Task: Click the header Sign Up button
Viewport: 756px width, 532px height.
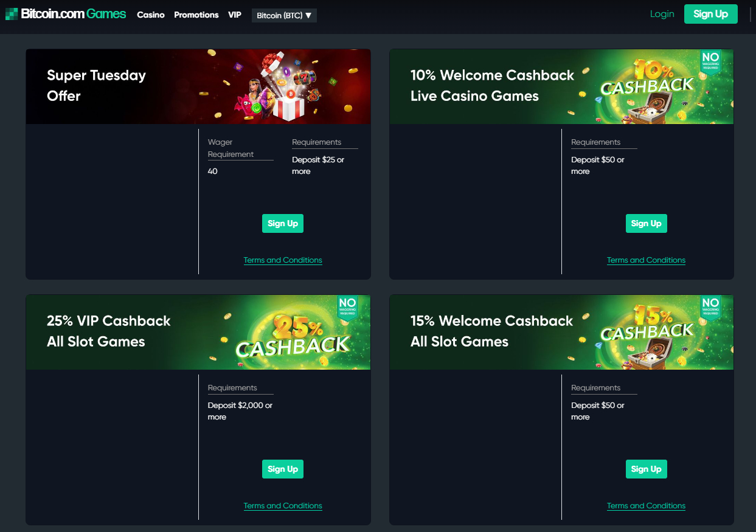Action: (x=710, y=14)
